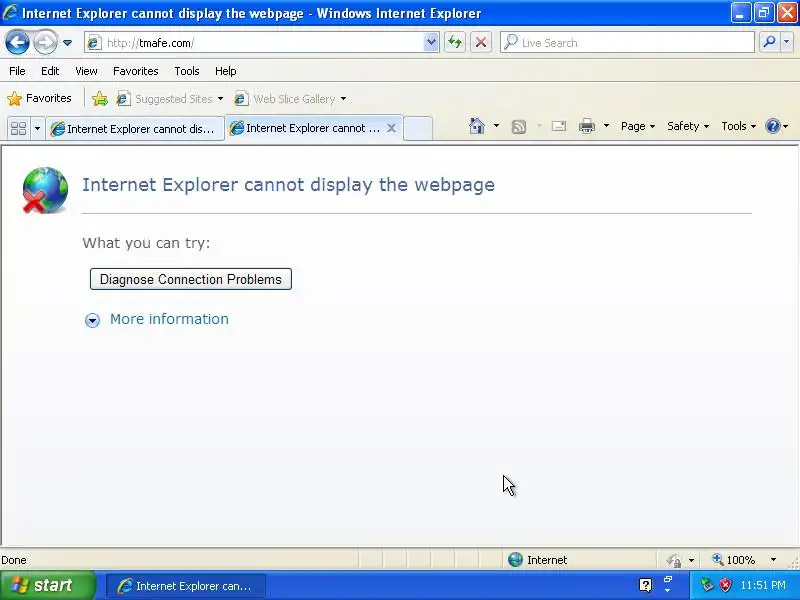Open the Tools menu in menu bar
Screen dimensions: 800x600
point(187,71)
